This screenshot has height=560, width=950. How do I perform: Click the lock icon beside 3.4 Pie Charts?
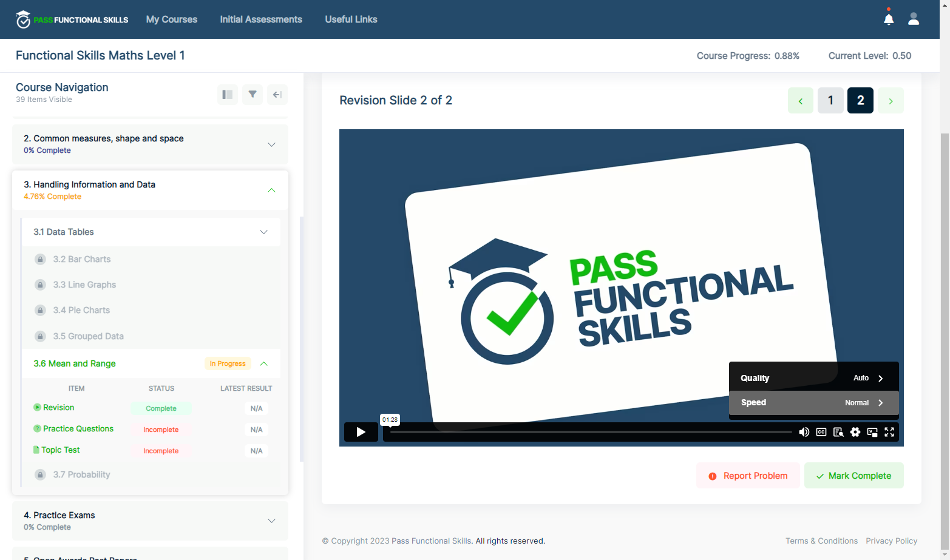[41, 310]
